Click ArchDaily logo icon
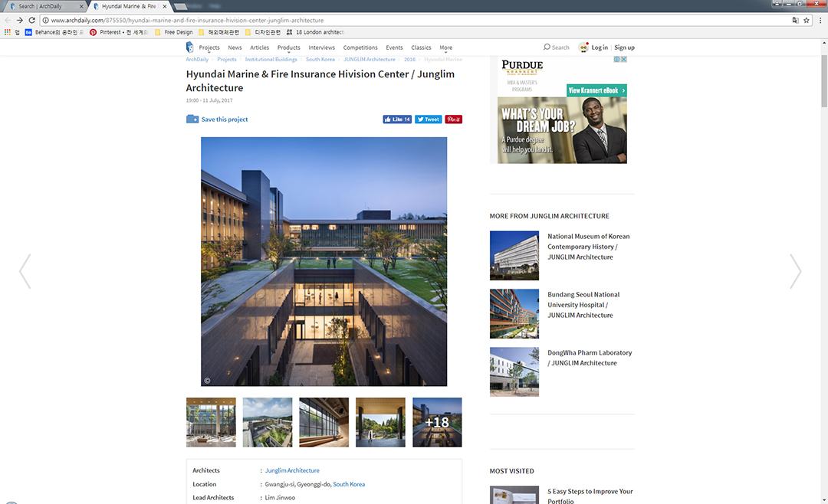The width and height of the screenshot is (828, 504). coord(189,47)
